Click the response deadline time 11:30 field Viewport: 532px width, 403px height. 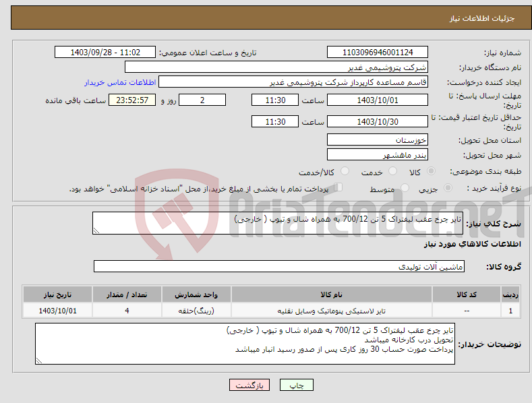pos(275,100)
